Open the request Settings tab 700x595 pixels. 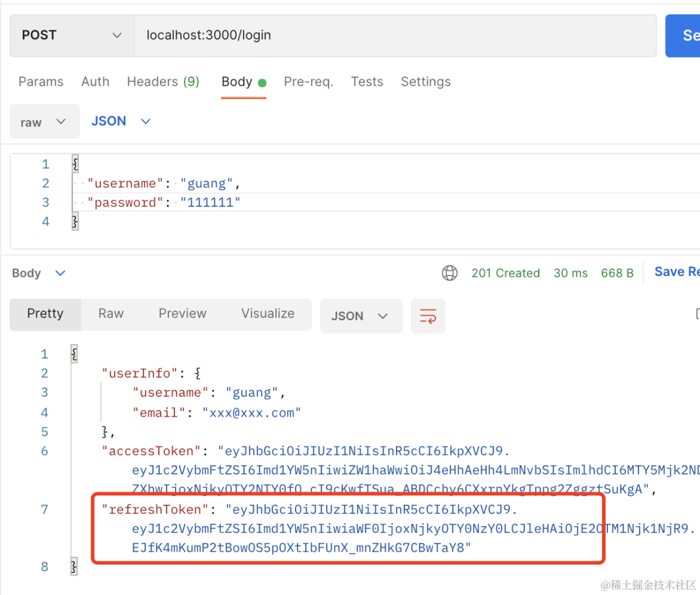425,82
